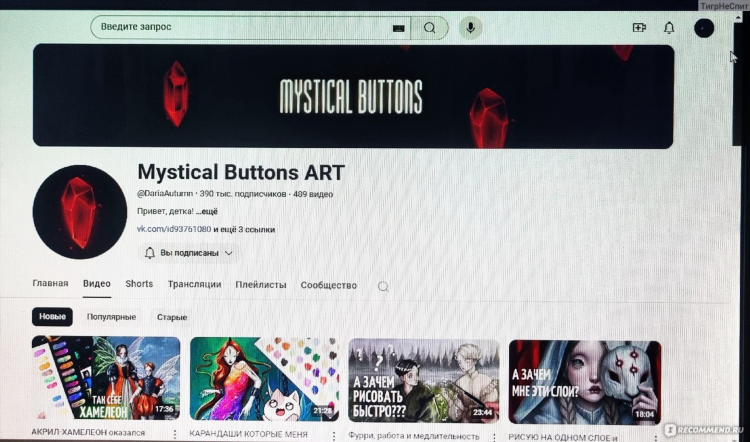Image resolution: width=750 pixels, height=442 pixels.
Task: Open the Сообщество tab
Action: [x=329, y=285]
